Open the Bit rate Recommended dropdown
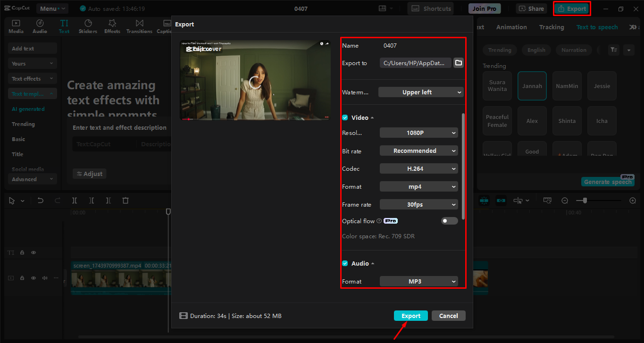This screenshot has width=644, height=343. pyautogui.click(x=419, y=151)
